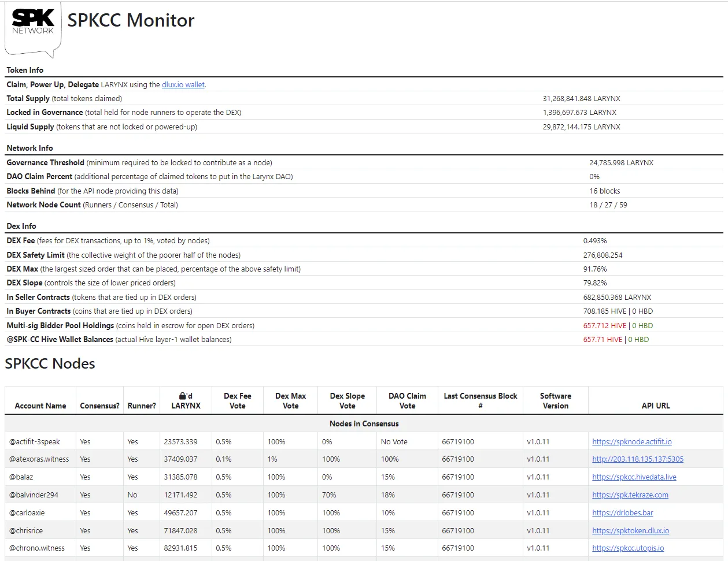The width and height of the screenshot is (728, 561).
Task: Click the SPKCC Monitor page title
Action: (131, 20)
